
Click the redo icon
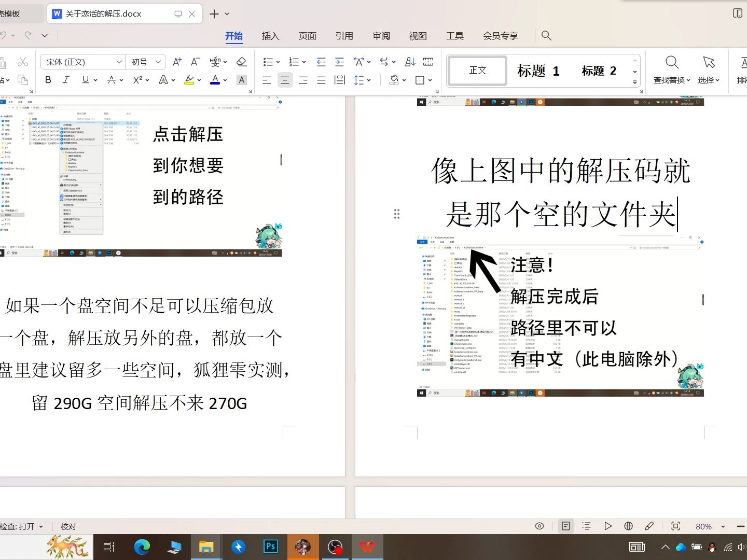(x=28, y=35)
